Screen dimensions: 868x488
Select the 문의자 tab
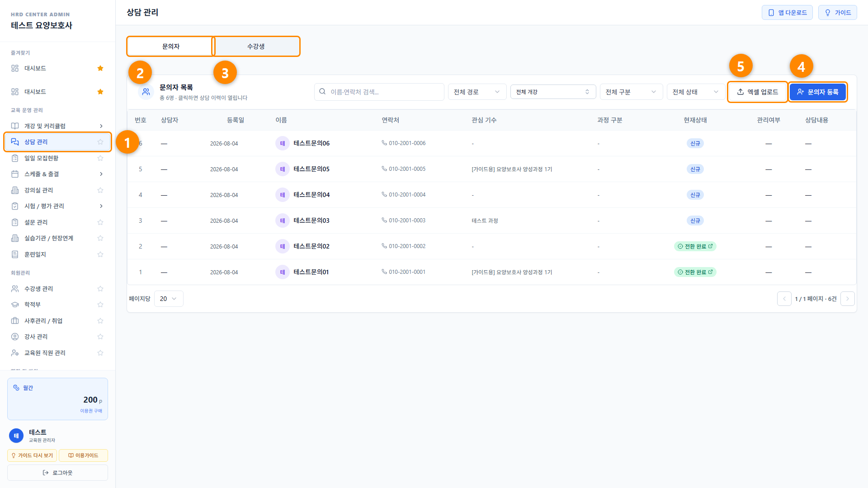click(171, 47)
